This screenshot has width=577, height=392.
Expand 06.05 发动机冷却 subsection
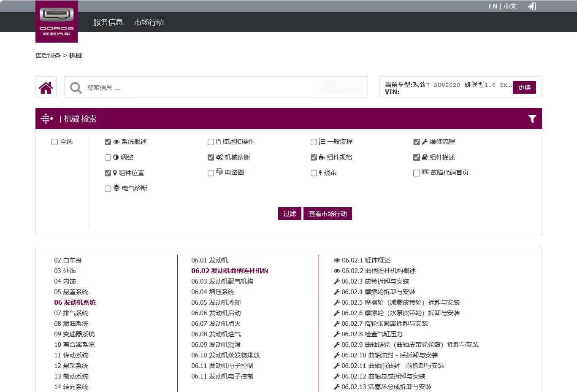[x=216, y=303]
